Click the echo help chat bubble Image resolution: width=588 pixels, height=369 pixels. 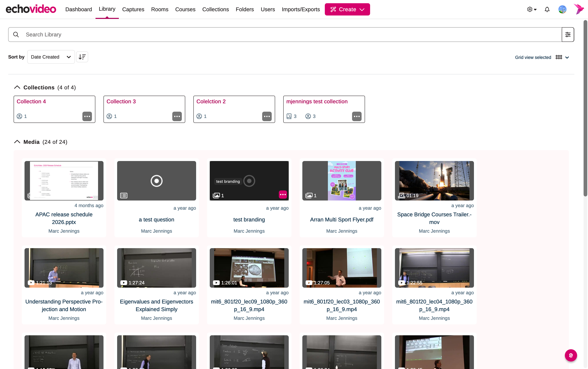(x=571, y=355)
